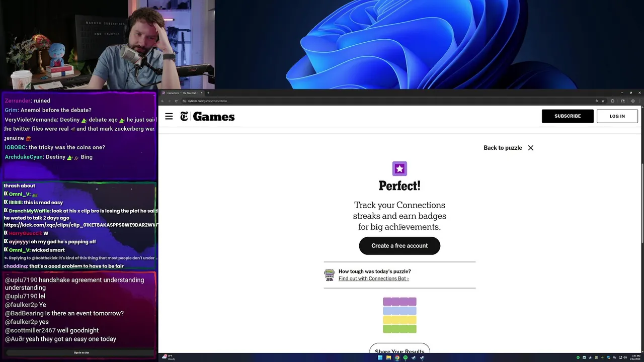Close the Connections browser tab

pyautogui.click(x=201, y=93)
